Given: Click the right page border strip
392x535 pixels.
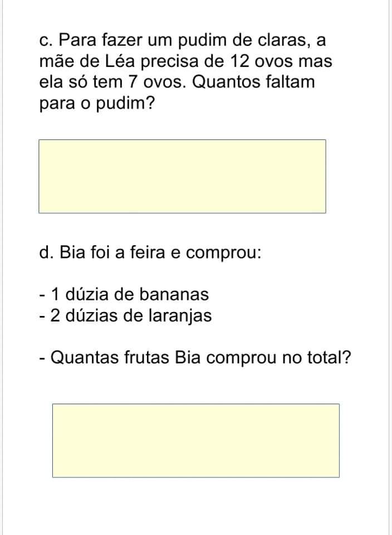Looking at the screenshot, I should pyautogui.click(x=390, y=267).
